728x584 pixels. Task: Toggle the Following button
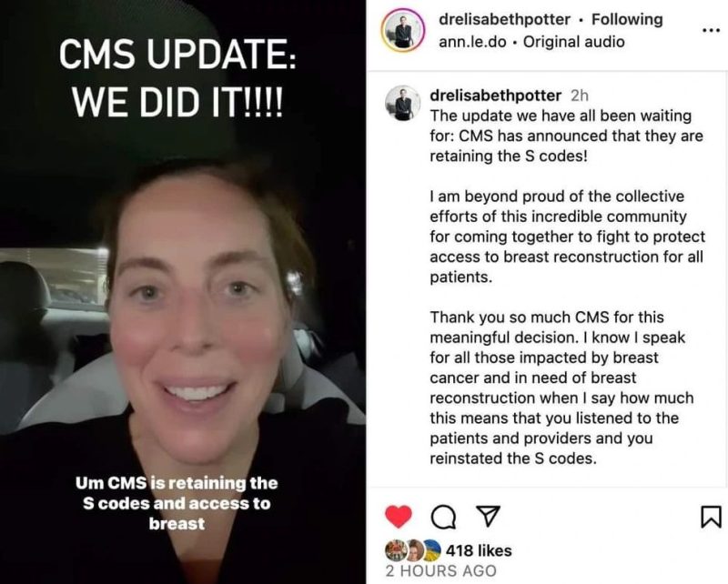(x=627, y=19)
